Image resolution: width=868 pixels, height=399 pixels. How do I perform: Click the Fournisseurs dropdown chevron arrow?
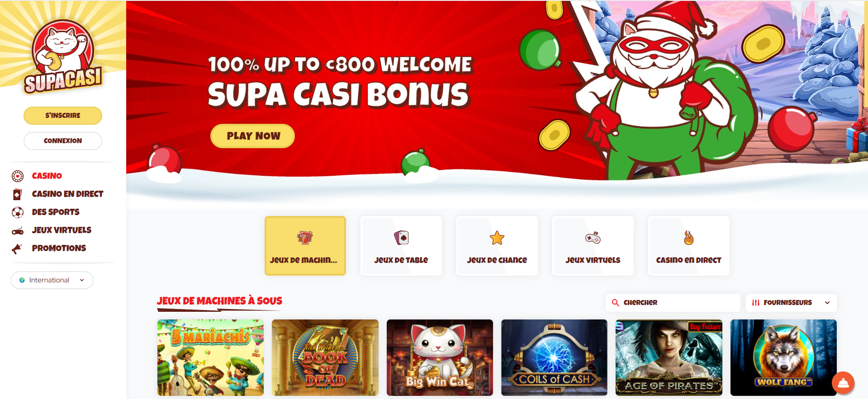point(827,303)
